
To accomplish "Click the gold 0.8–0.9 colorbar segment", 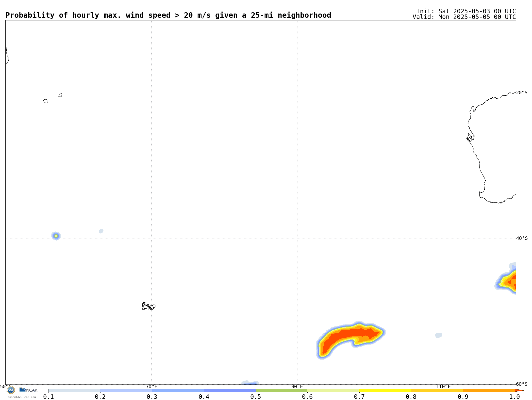I will coord(437,390).
